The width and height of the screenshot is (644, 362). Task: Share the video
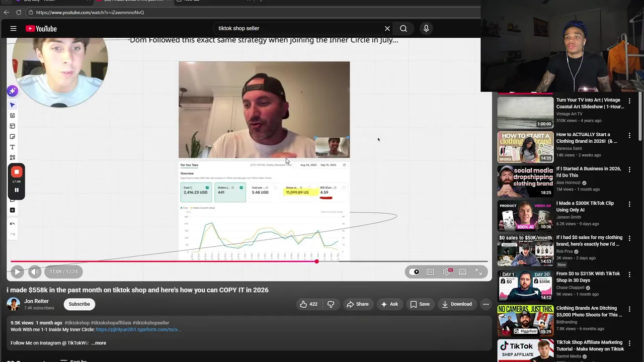tap(357, 304)
